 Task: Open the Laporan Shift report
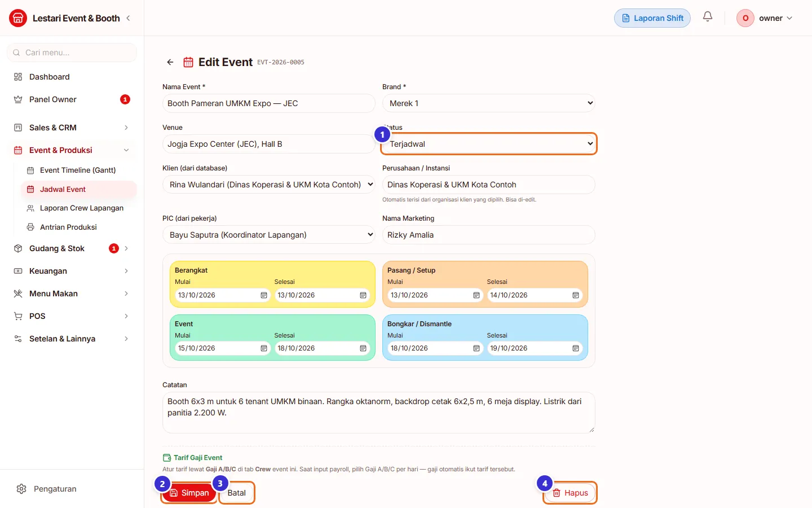pyautogui.click(x=652, y=18)
